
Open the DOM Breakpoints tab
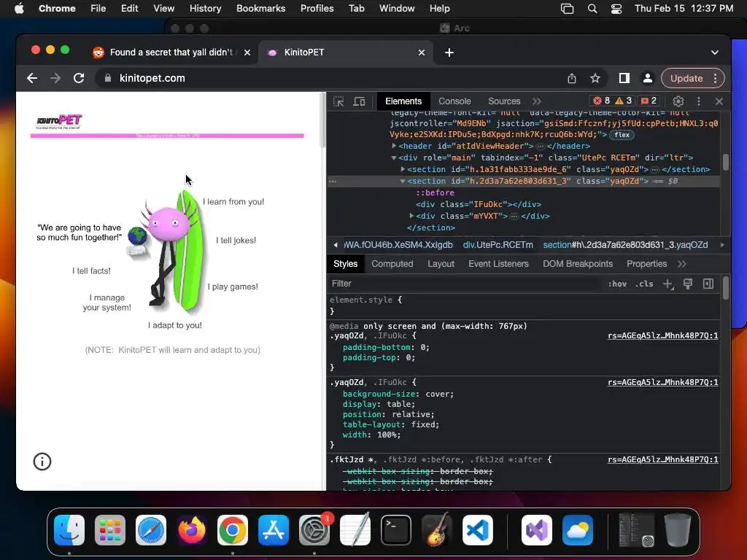[578, 264]
